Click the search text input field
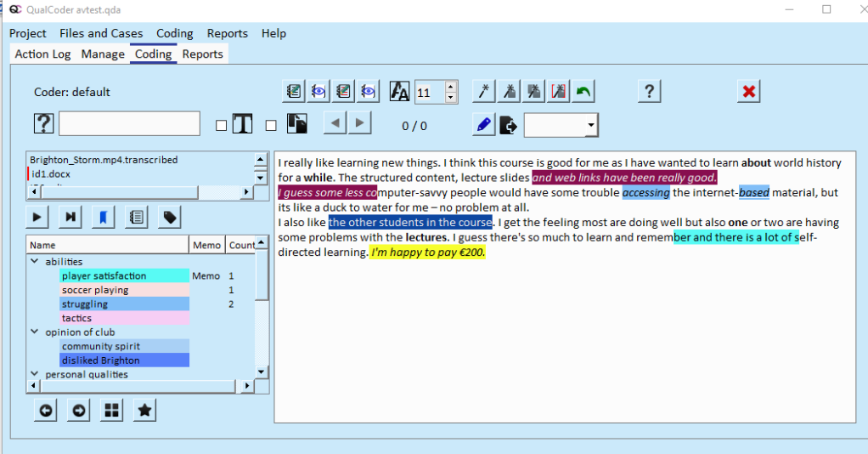Screen dimensions: 868x454 (129, 124)
